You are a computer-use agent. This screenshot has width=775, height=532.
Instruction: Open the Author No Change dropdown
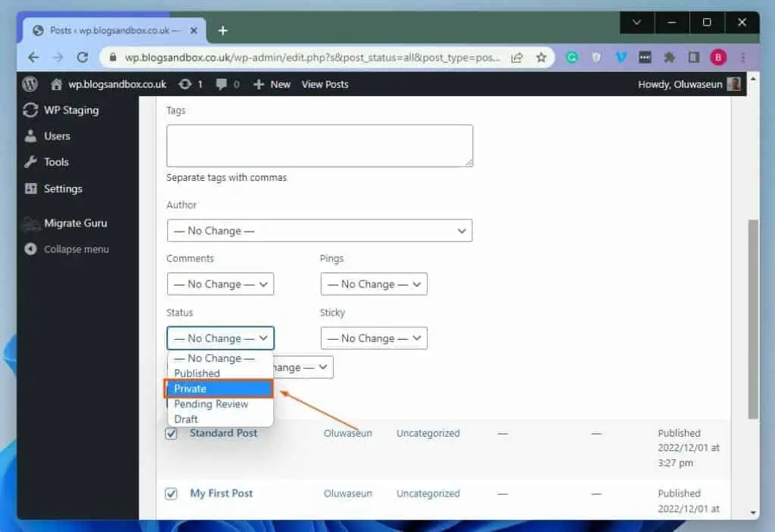[x=319, y=230]
